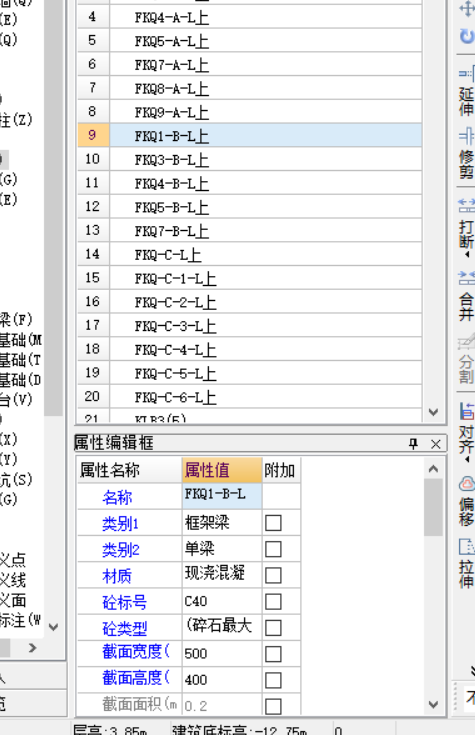
Task: Select row 20 FKQ-C-6-L上
Action: click(249, 397)
